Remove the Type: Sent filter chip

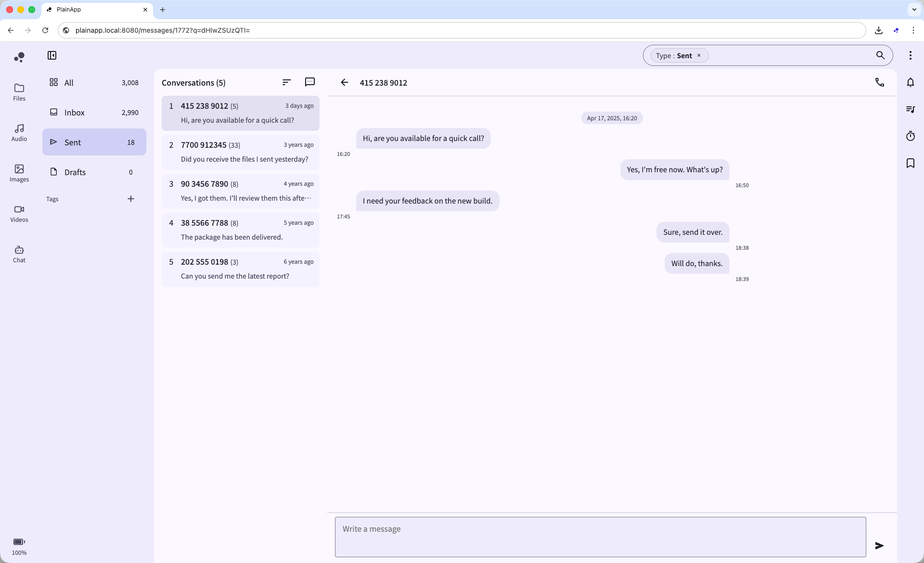point(699,55)
